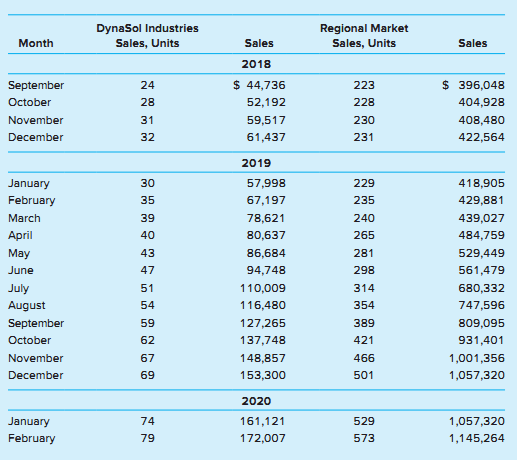Click regional units value 529
This screenshot has width=517, height=460.
coord(364,421)
